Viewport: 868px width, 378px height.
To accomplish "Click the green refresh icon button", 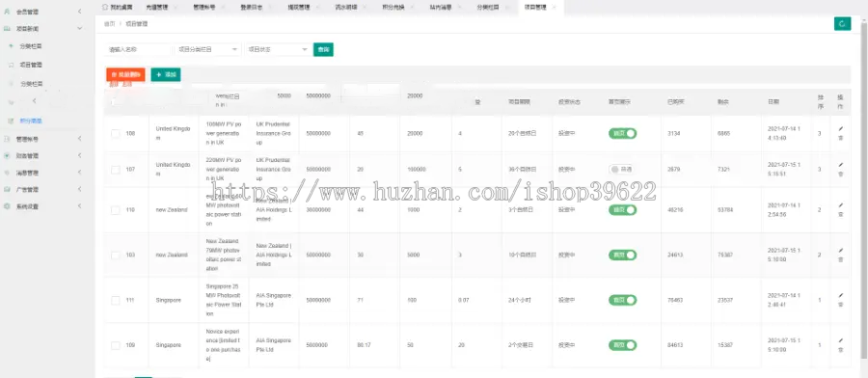I will pos(842,24).
